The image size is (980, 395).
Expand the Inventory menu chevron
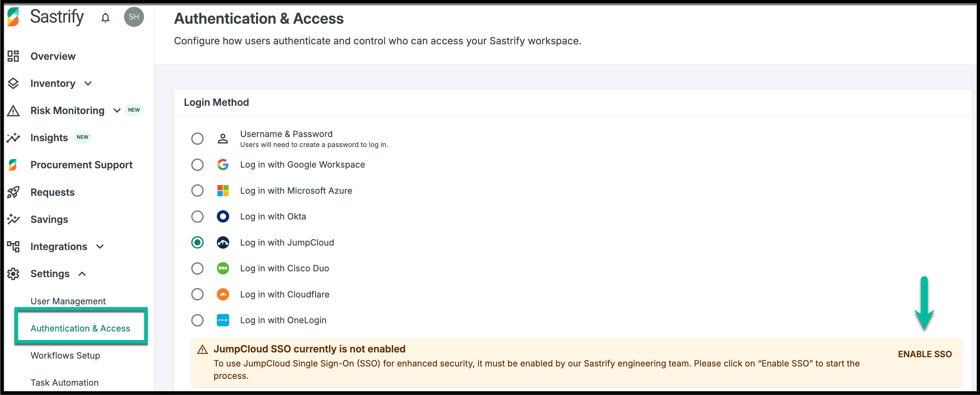click(88, 84)
